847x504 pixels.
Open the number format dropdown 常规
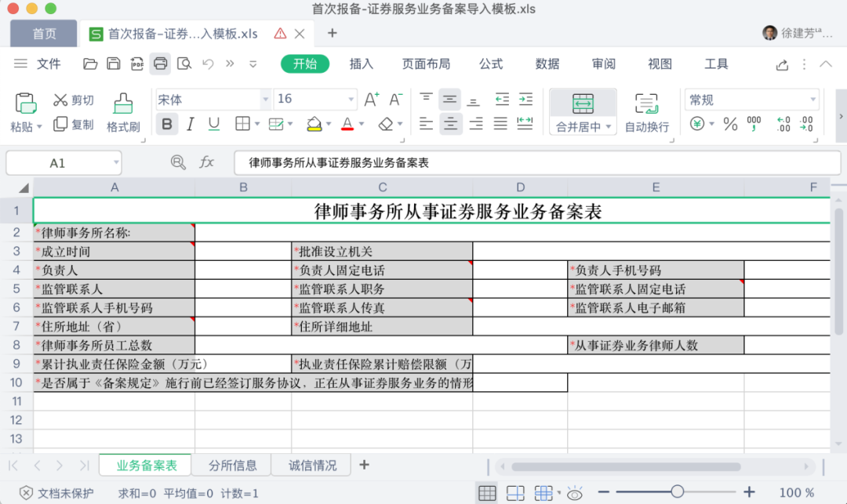click(752, 100)
